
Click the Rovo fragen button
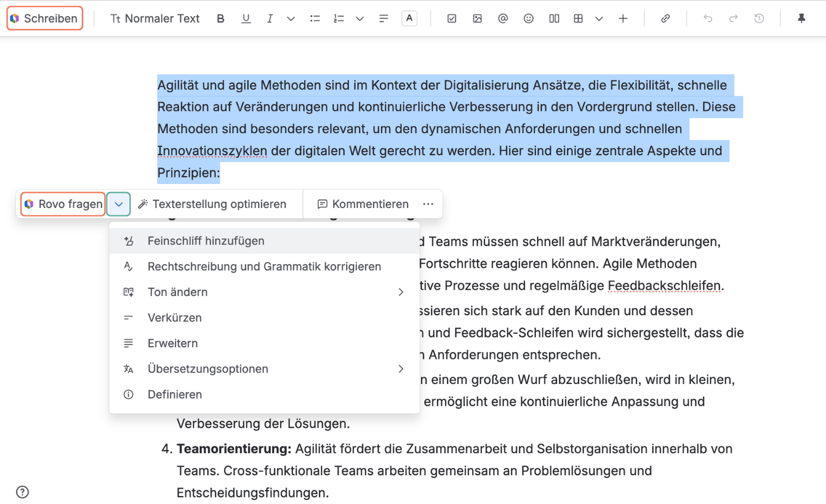[x=63, y=204]
